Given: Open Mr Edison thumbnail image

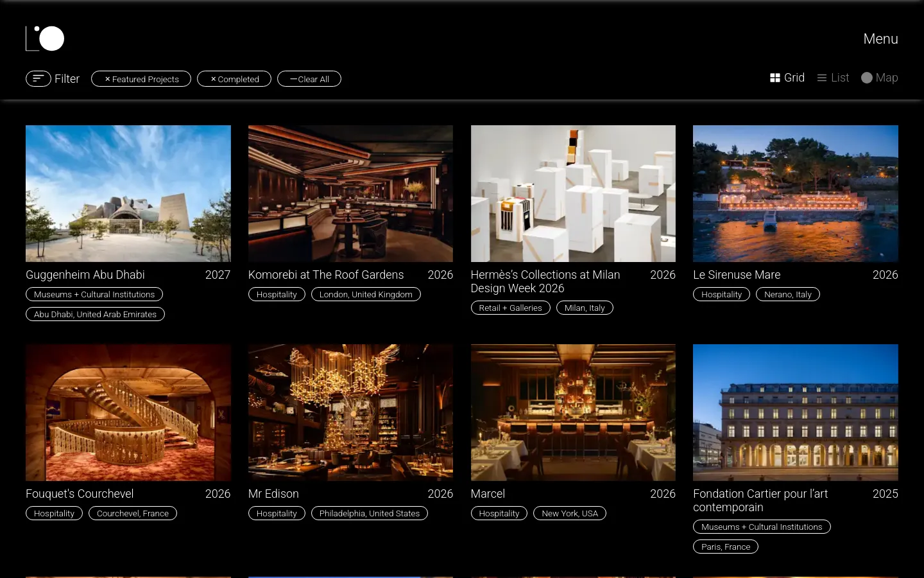Looking at the screenshot, I should pyautogui.click(x=350, y=412).
